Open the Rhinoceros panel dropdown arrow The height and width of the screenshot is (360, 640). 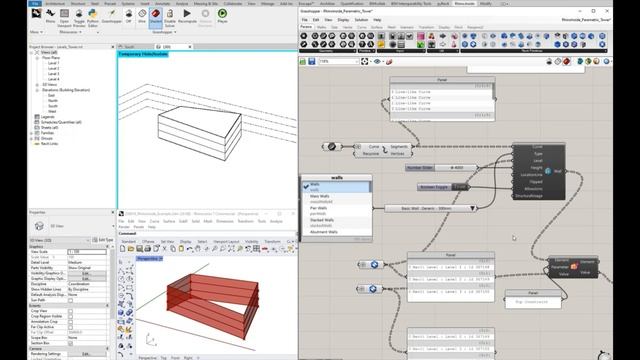coord(80,32)
